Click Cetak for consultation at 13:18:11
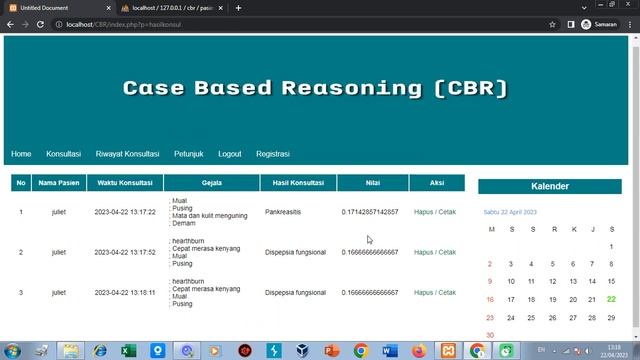 tap(447, 293)
